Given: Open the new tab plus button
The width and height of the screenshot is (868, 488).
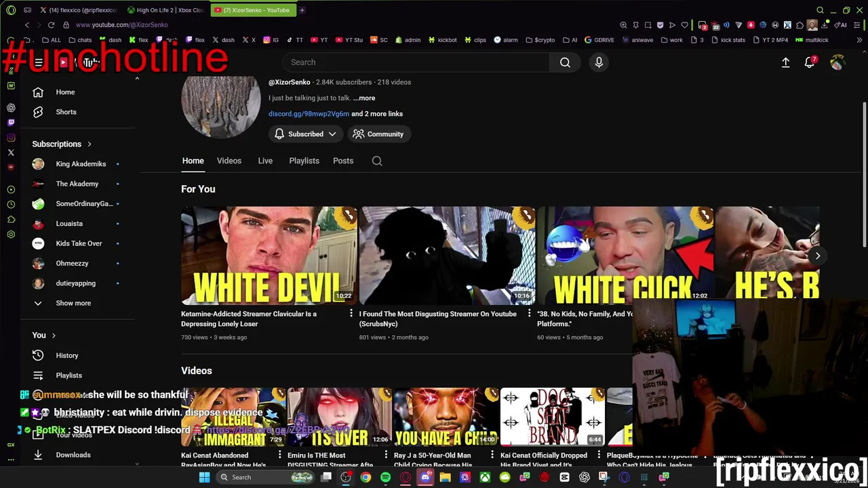Looking at the screenshot, I should pos(302,10).
